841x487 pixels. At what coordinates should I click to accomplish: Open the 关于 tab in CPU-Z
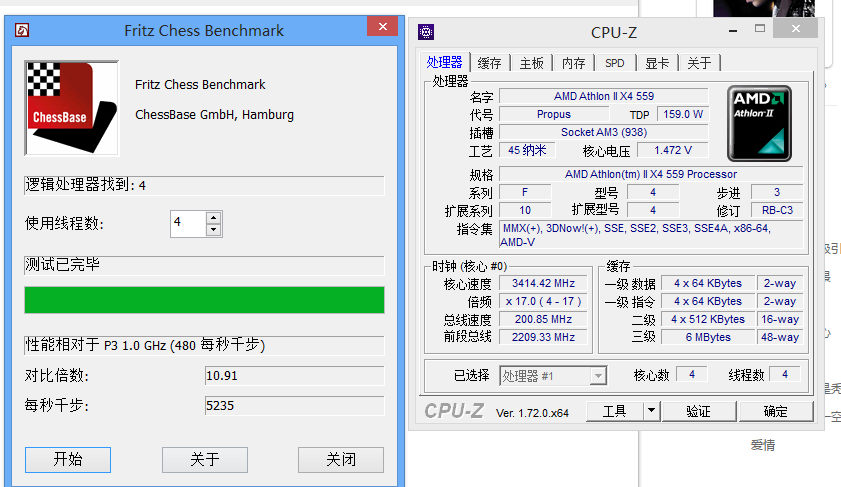tap(699, 63)
